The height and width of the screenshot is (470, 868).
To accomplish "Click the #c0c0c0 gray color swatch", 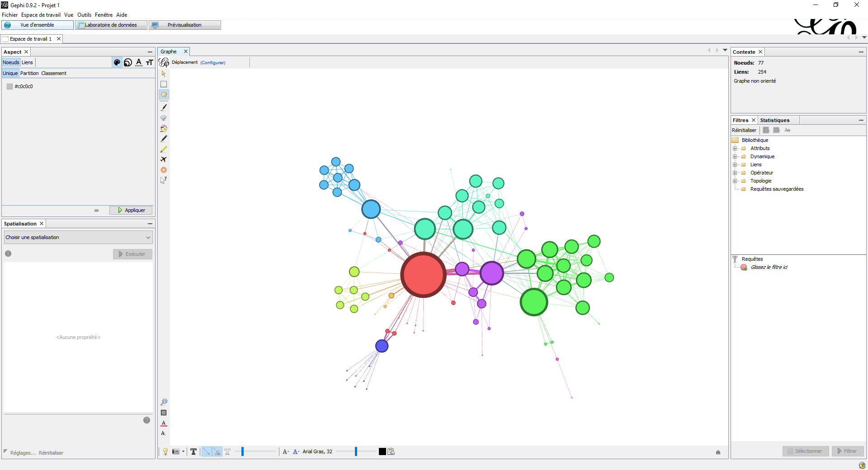I will (x=9, y=86).
